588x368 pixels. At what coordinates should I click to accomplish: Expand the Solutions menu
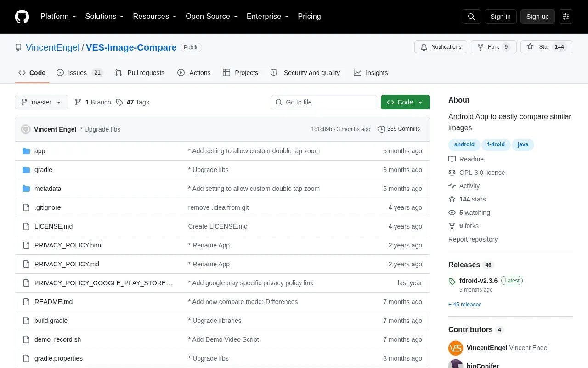pos(105,17)
